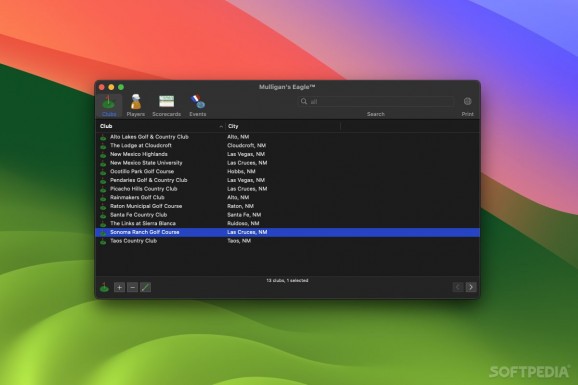The width and height of the screenshot is (578, 385).
Task: Click the Sonoma Ranch Golf Course row
Action: tap(288, 232)
